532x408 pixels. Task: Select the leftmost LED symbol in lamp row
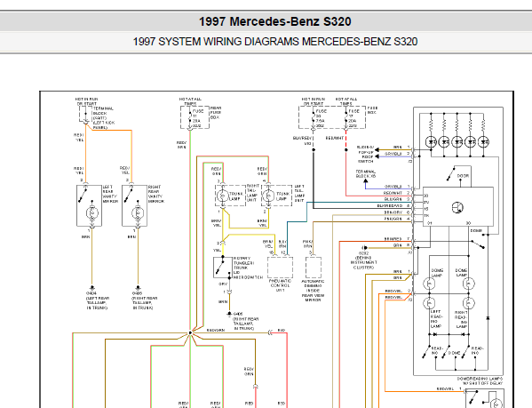tap(432, 141)
